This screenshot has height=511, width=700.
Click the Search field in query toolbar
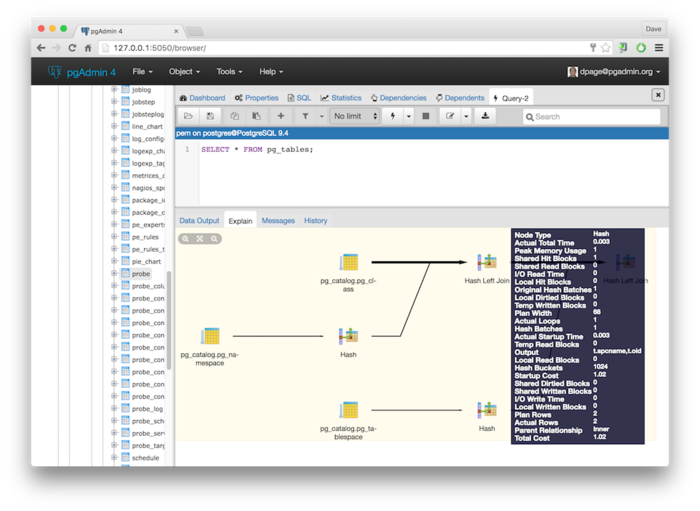(591, 116)
